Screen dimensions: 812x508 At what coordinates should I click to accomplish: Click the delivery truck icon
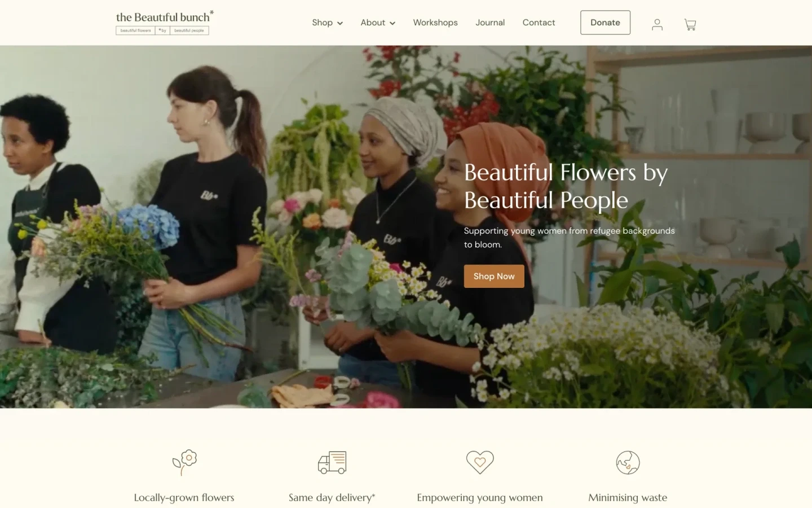click(332, 462)
